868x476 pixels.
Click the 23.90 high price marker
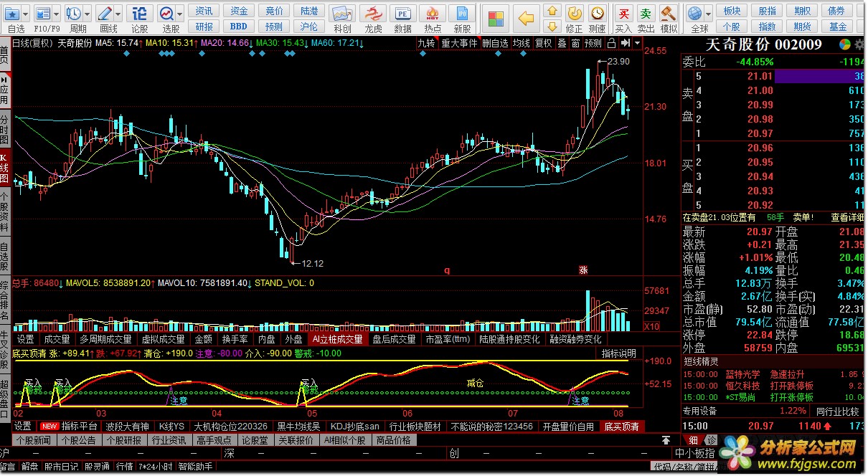(618, 62)
